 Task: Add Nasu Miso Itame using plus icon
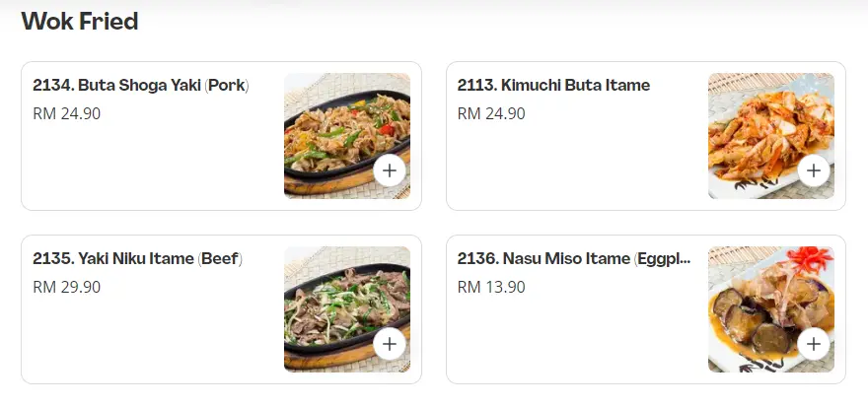814,344
